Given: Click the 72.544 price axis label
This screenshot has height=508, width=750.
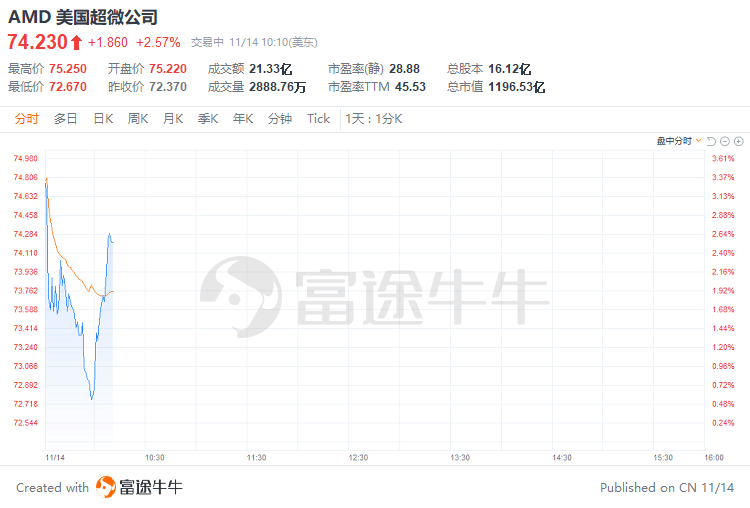Looking at the screenshot, I should pos(25,423).
